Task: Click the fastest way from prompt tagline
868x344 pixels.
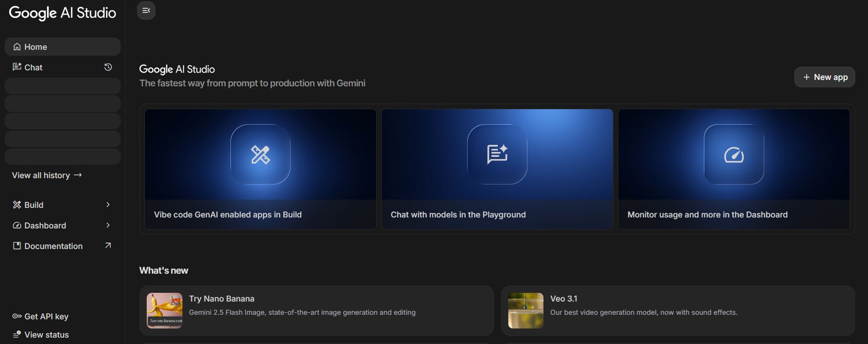Action: pos(252,83)
